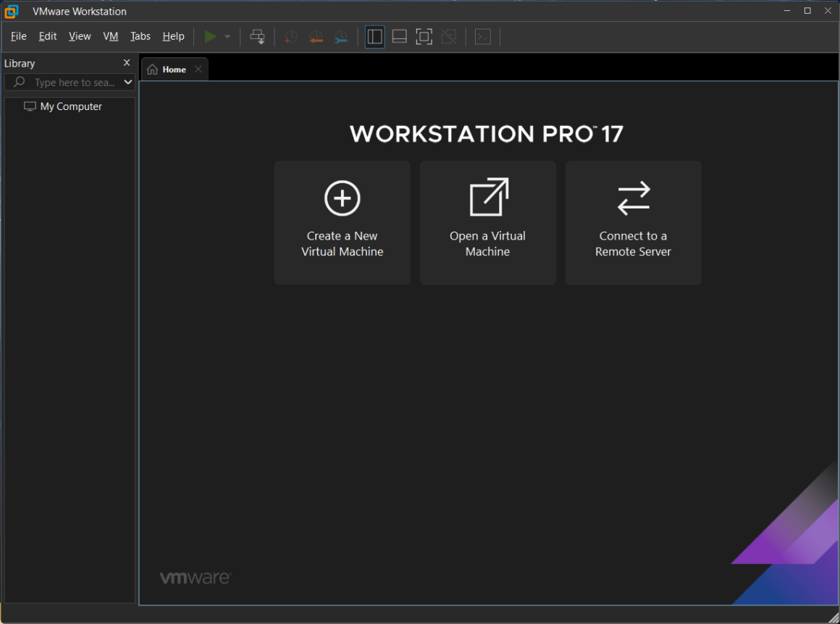Open the Tabs menu

[x=140, y=36]
